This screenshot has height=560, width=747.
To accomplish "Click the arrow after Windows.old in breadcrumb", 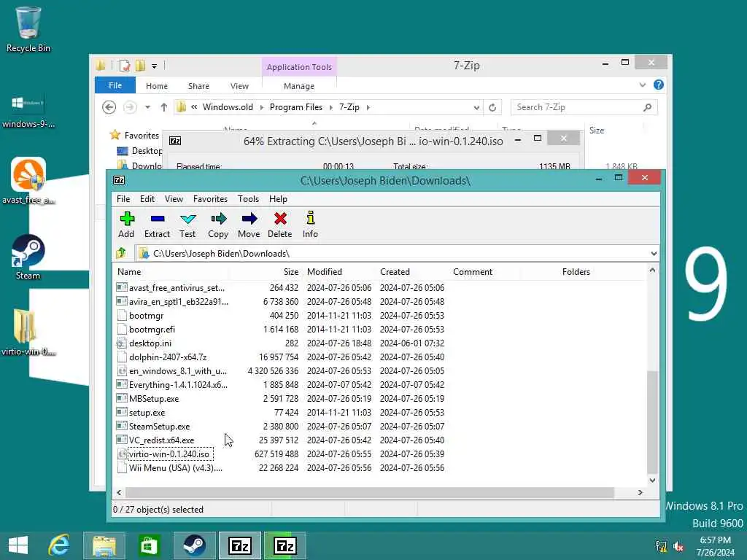I will click(262, 108).
